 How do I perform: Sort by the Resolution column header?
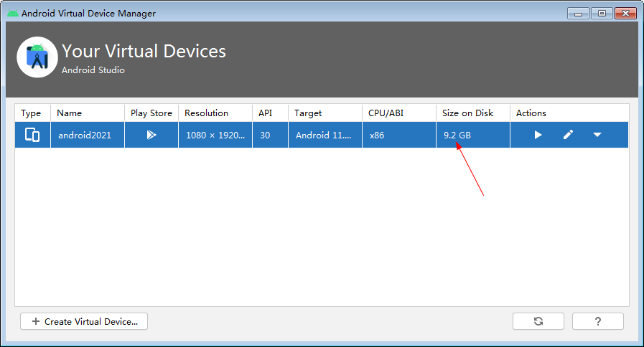coord(215,113)
